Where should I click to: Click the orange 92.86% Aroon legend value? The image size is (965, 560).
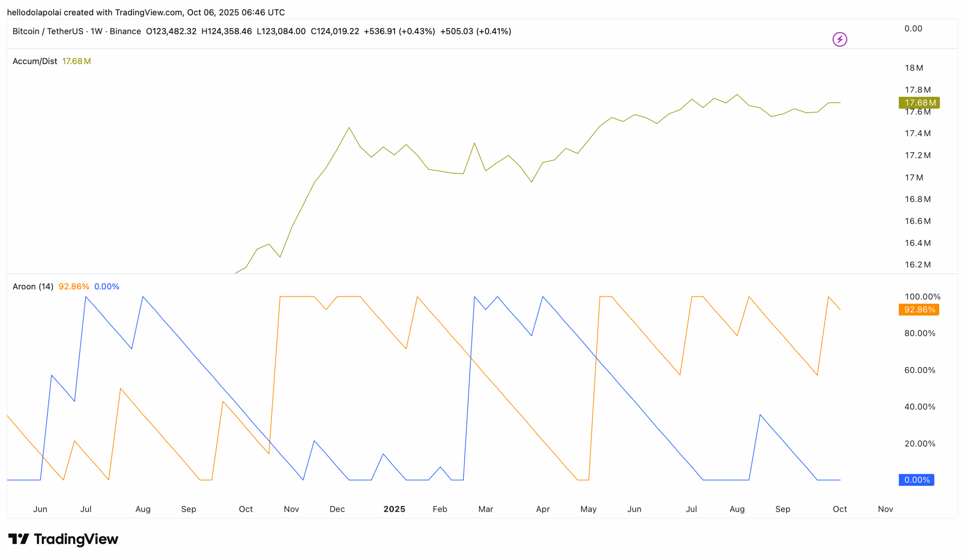[74, 287]
